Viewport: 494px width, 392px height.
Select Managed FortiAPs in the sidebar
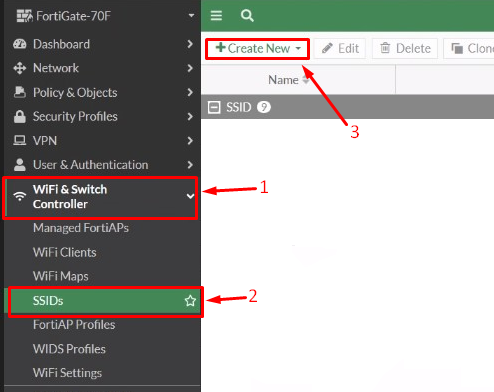coord(81,228)
